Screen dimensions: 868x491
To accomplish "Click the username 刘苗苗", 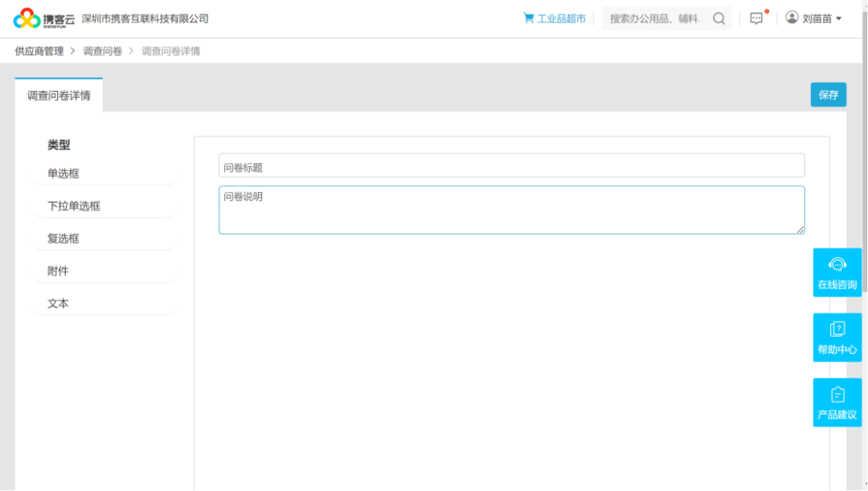I will [x=817, y=18].
